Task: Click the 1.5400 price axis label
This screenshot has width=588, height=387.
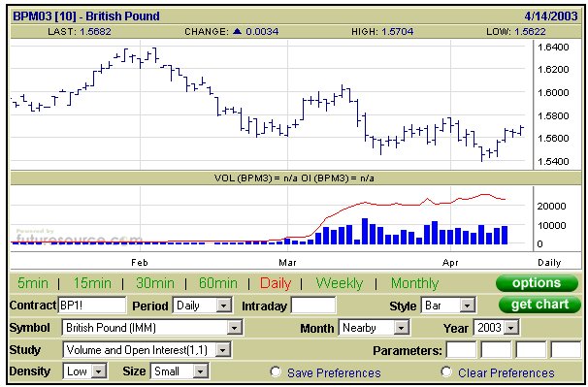Action: click(x=553, y=162)
